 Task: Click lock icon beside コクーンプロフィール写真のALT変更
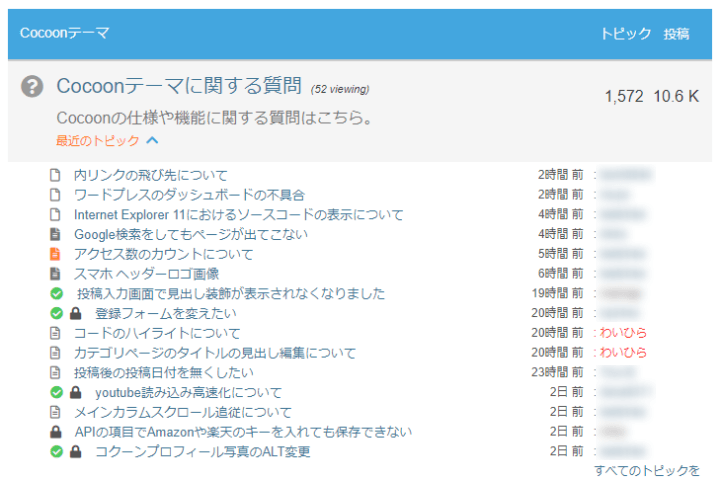75,452
